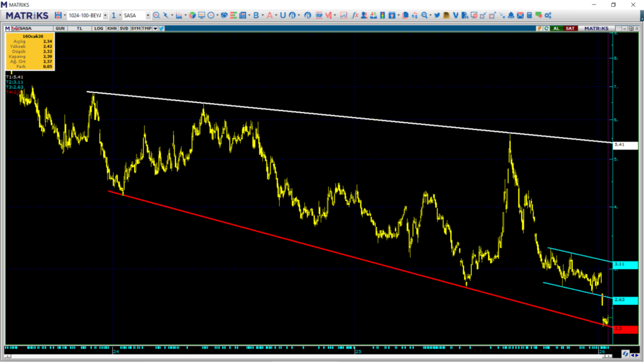This screenshot has width=644, height=362.
Task: Open the calculator icon
Action: point(530,15)
